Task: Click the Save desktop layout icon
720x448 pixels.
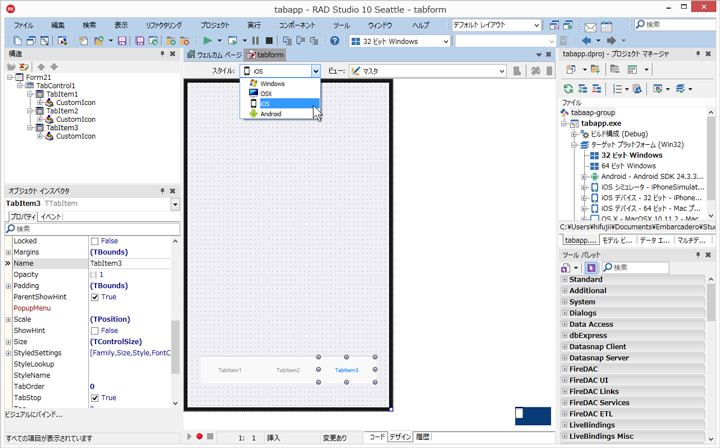Action: pyautogui.click(x=555, y=25)
